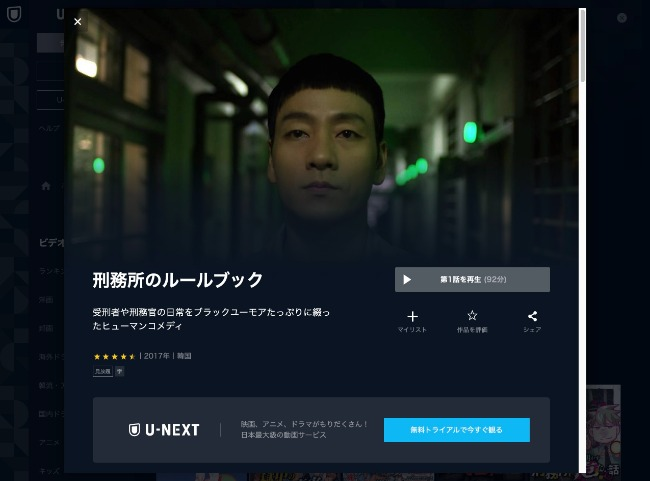Viewport: 650px width, 481px height.
Task: Click the U-NEXT logo in the promo banner
Action: tap(164, 430)
